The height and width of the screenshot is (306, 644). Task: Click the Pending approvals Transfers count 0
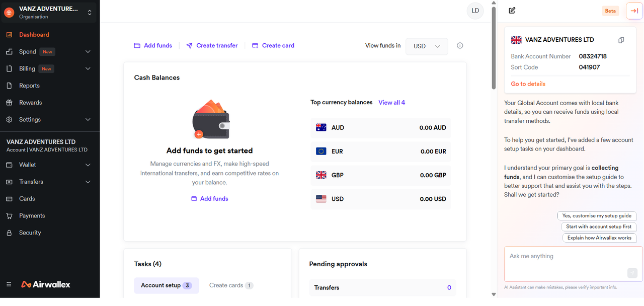tap(449, 288)
